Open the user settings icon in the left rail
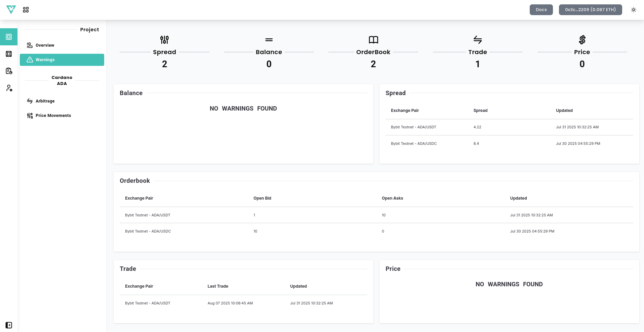 point(9,88)
